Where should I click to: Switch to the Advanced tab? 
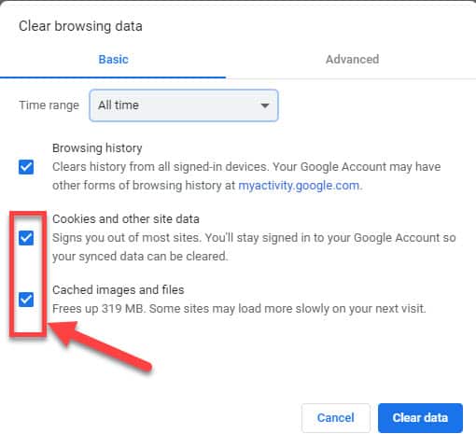(352, 59)
